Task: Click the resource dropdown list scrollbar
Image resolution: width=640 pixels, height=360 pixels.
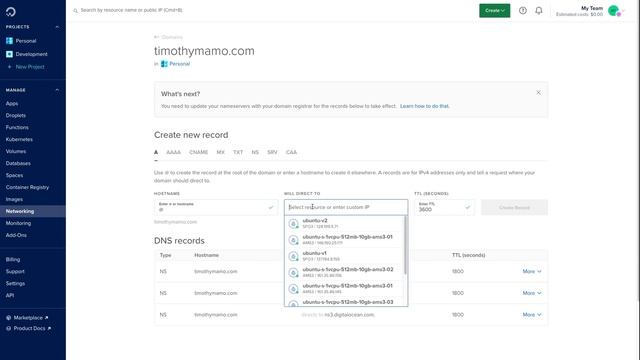Action: tap(405, 245)
